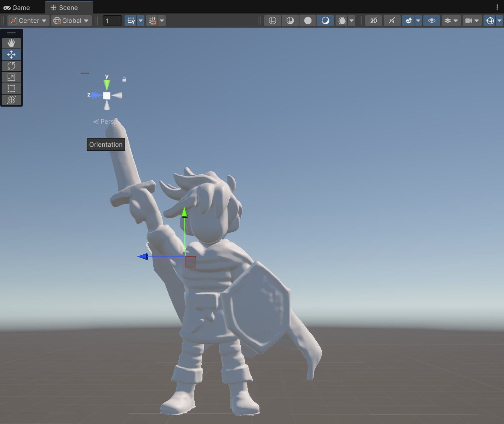Choose the combined Transform tool
This screenshot has height=424, width=504.
(x=11, y=100)
